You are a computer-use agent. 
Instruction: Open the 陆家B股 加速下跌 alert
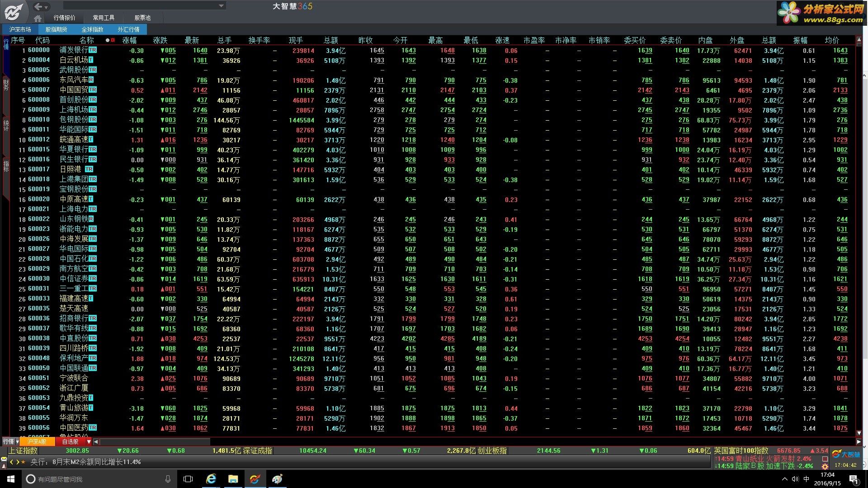coord(764,466)
